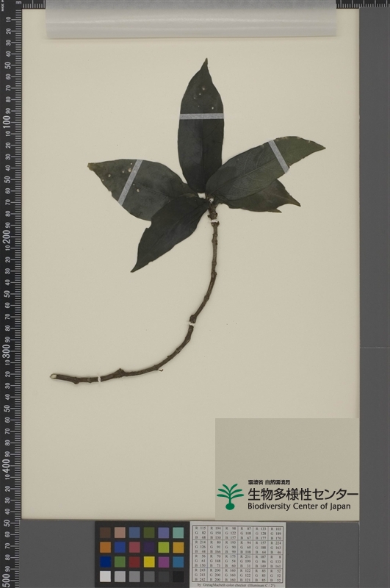Image resolution: width=390 pixels, height=588 pixels.
Task: Click the lowest leaf pointing down-left
Action: (x=170, y=232)
